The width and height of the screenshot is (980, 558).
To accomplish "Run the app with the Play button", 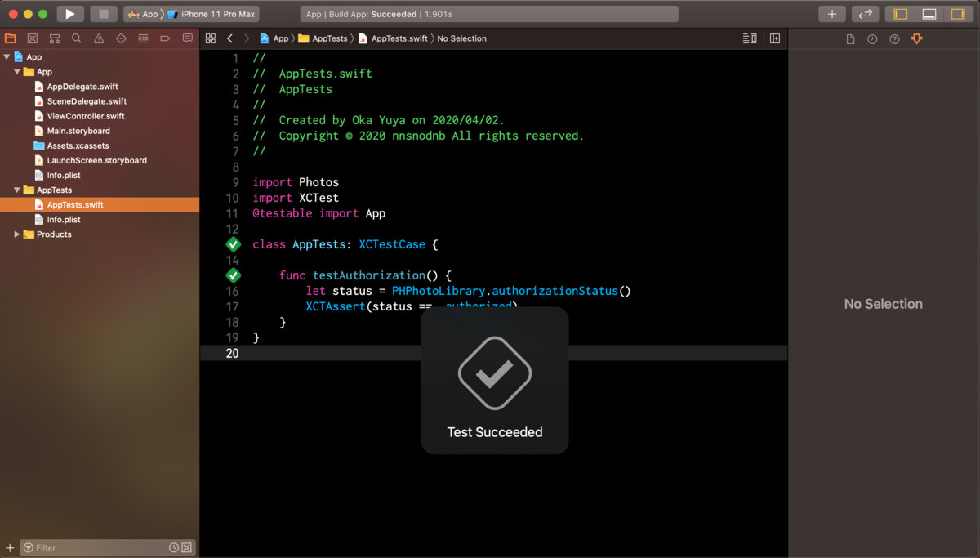I will point(70,14).
